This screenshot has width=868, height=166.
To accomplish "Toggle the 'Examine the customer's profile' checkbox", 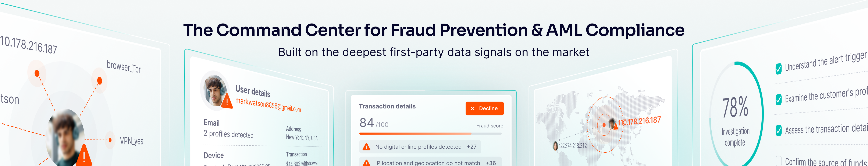I will tap(778, 99).
